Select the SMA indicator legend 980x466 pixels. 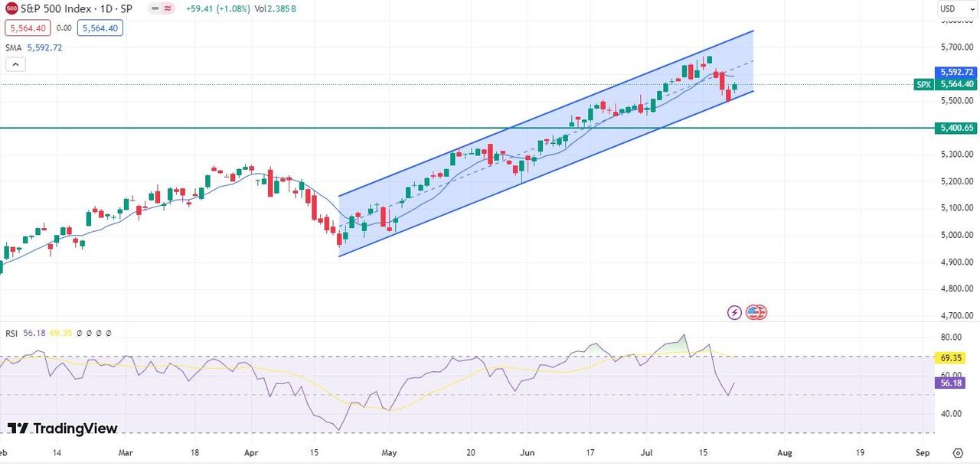click(x=14, y=47)
